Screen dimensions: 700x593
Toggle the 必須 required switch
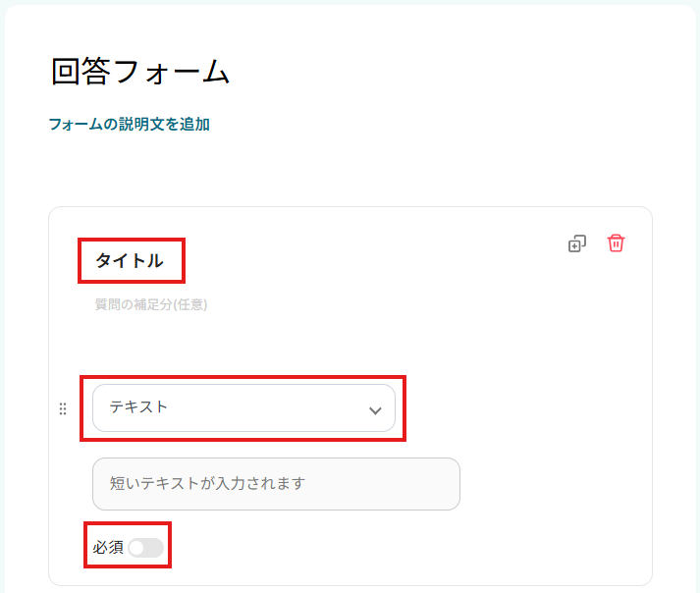[145, 548]
